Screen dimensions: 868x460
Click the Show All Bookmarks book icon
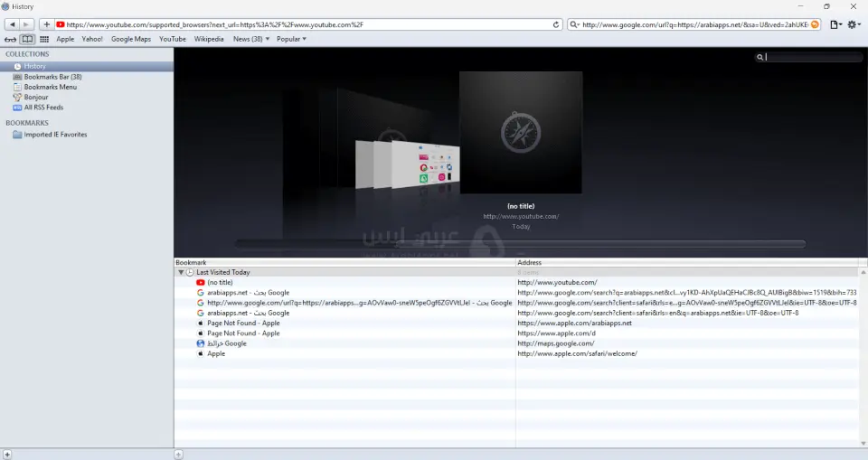28,40
